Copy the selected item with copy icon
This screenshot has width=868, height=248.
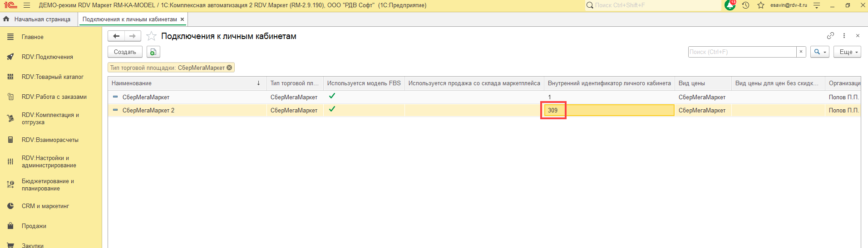coord(153,52)
